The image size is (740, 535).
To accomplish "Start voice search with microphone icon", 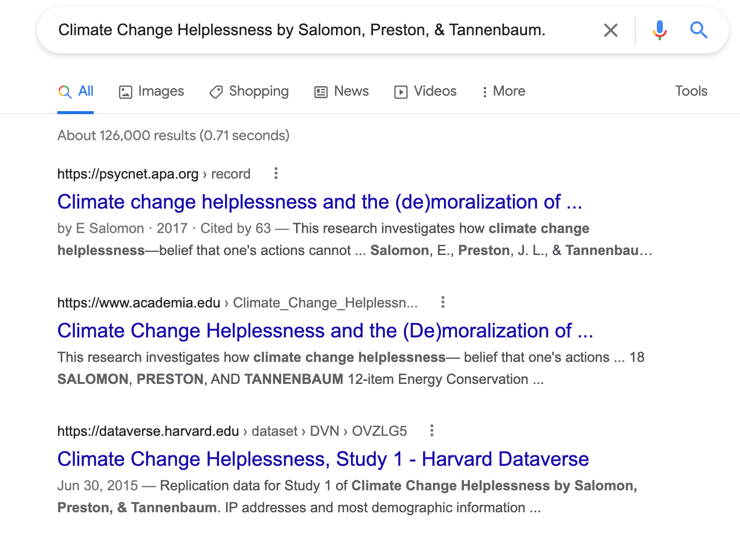I will [x=659, y=30].
